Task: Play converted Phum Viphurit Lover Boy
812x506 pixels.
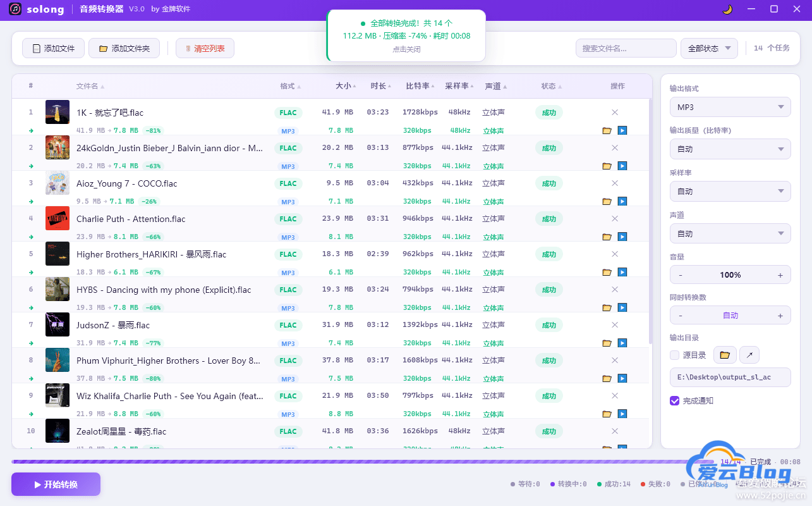Action: pos(622,378)
